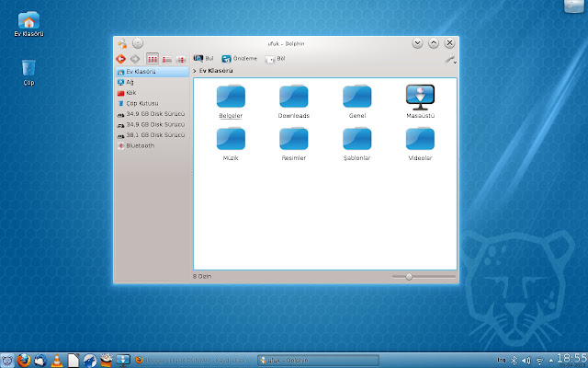Select the Resimler folder
The width and height of the screenshot is (588, 368).
pos(294,144)
